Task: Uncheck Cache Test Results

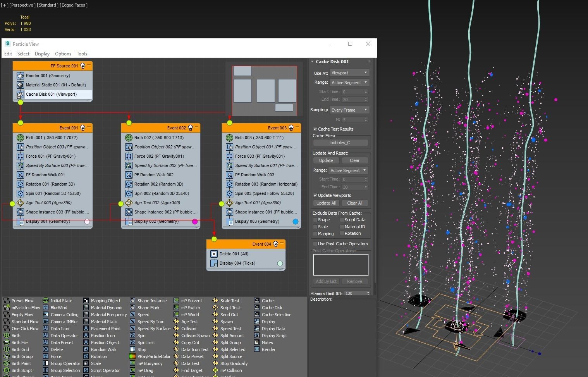Action: tap(315, 129)
